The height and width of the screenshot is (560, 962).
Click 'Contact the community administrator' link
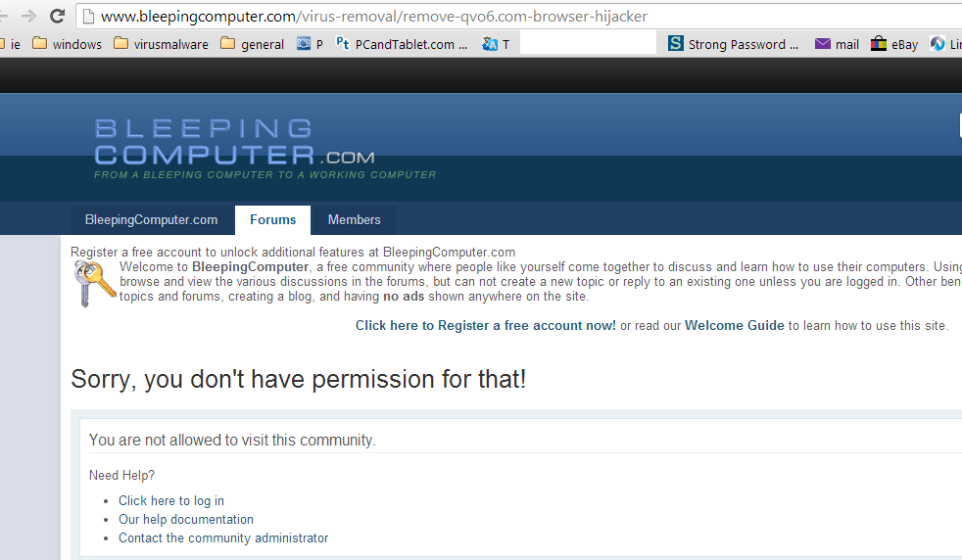point(223,537)
